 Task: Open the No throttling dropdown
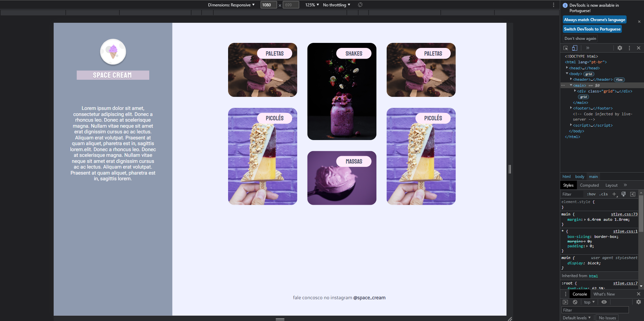(336, 5)
